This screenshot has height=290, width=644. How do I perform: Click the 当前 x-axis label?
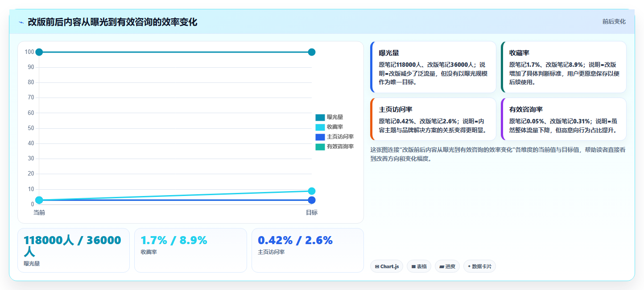pos(39,213)
